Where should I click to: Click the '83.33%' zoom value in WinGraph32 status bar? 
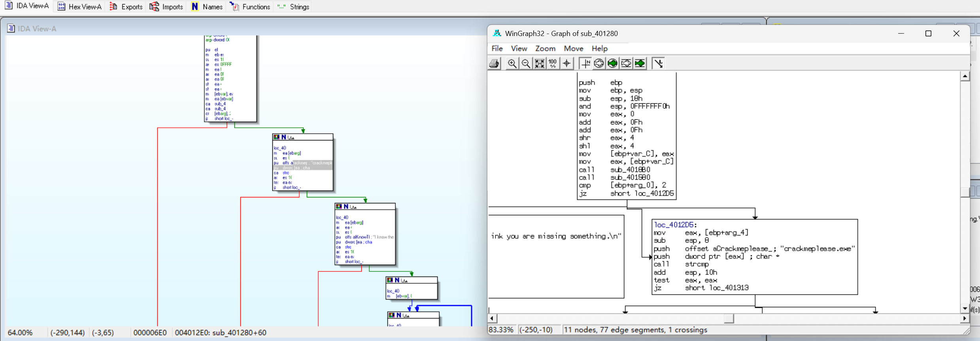[501, 330]
